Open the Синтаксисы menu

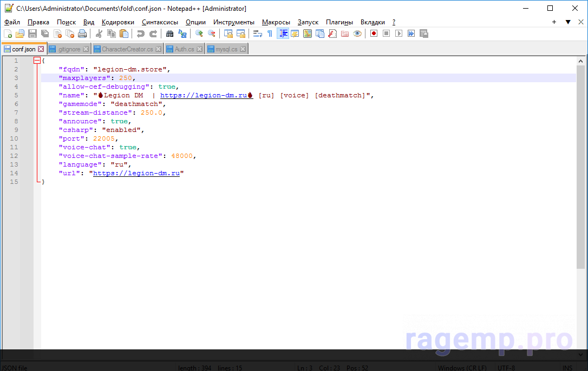[x=160, y=22]
